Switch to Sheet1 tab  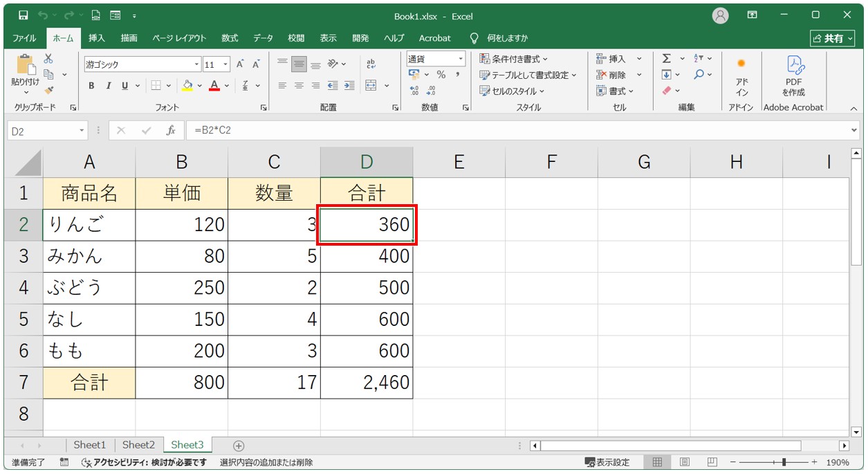pos(90,445)
